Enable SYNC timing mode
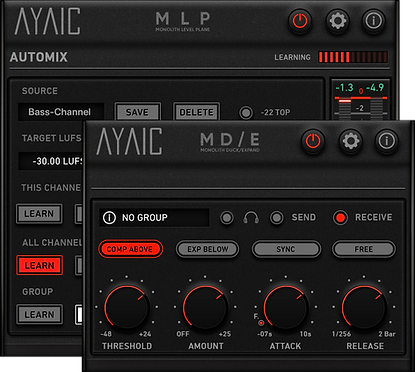The height and width of the screenshot is (372, 415). tap(286, 249)
